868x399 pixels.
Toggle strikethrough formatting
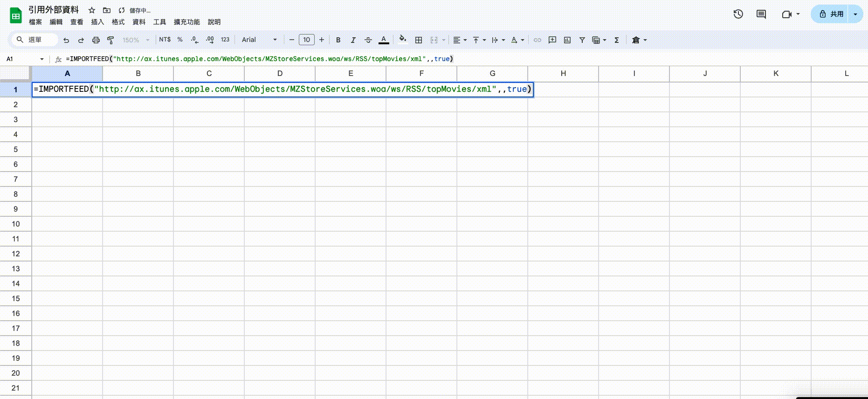point(368,40)
